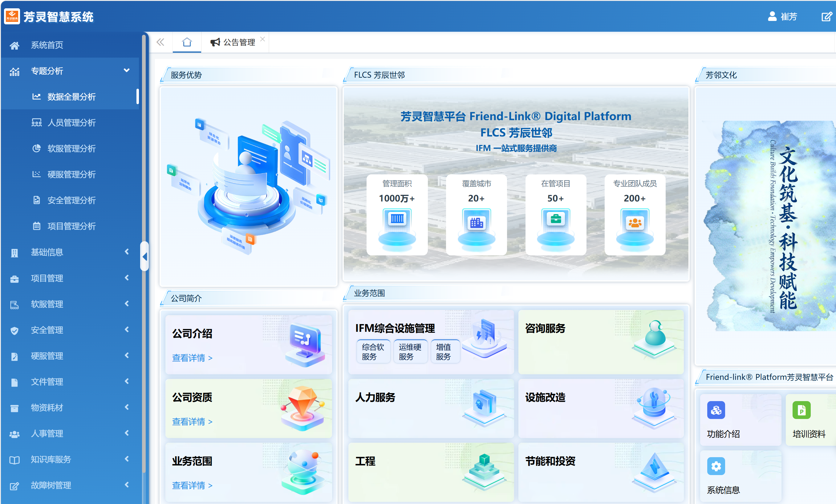This screenshot has height=504, width=836.
Task: Click 查看详情 under 业务范围
Action: 193,485
